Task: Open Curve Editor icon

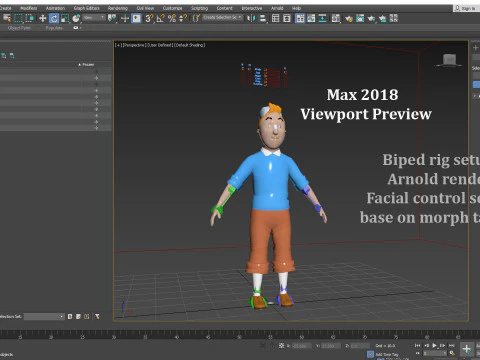Action: click(311, 18)
